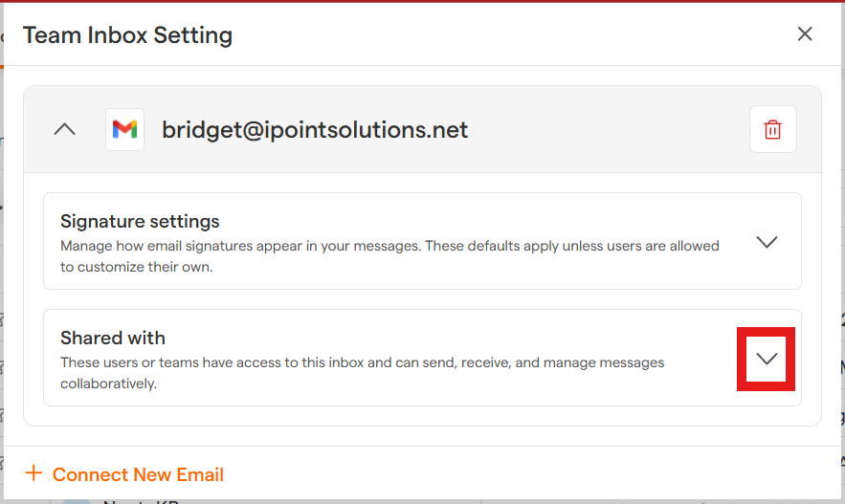845x504 pixels.
Task: Click the gap between Signature and Shared cards
Action: coord(421,299)
